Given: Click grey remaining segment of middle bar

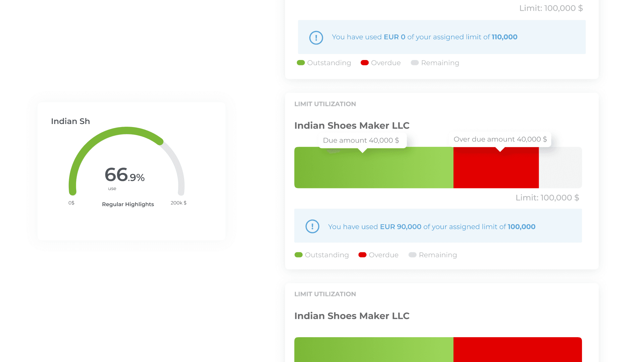Looking at the screenshot, I should click(560, 168).
